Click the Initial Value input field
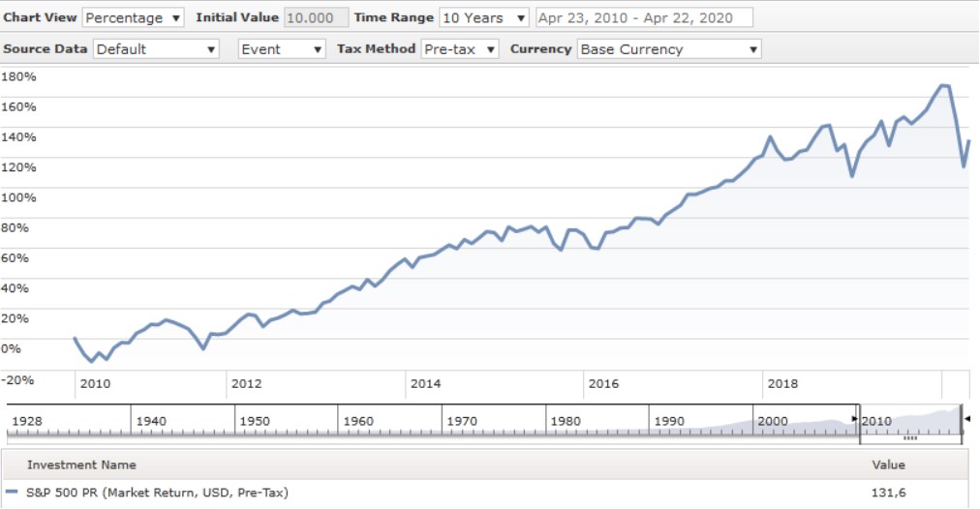This screenshot has width=980, height=509. 316,17
